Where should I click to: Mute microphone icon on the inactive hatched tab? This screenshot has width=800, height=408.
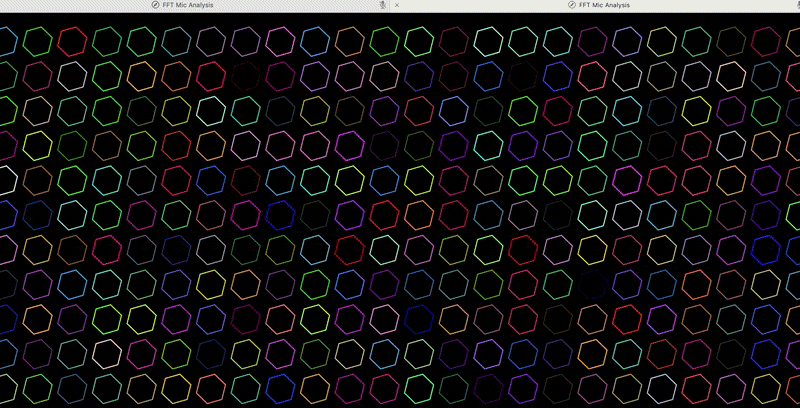(382, 5)
